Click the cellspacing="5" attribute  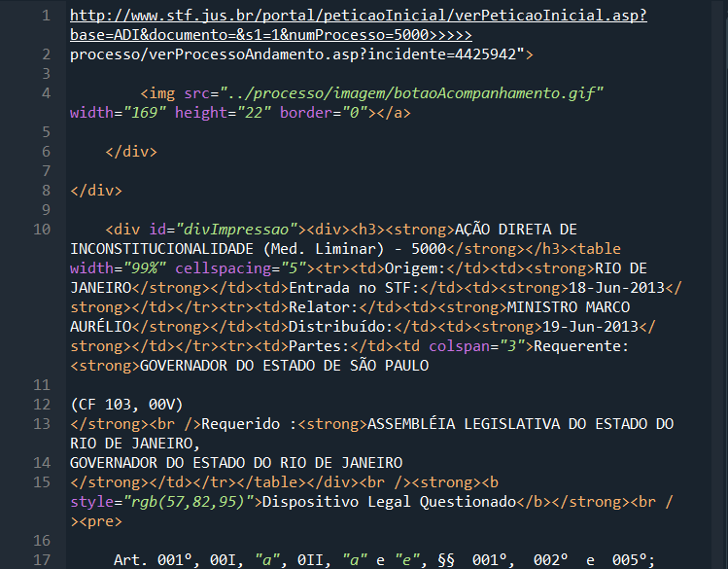tap(241, 268)
